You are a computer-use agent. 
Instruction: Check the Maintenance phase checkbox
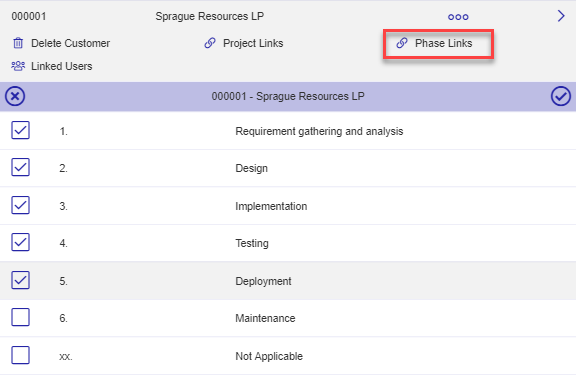tap(21, 317)
